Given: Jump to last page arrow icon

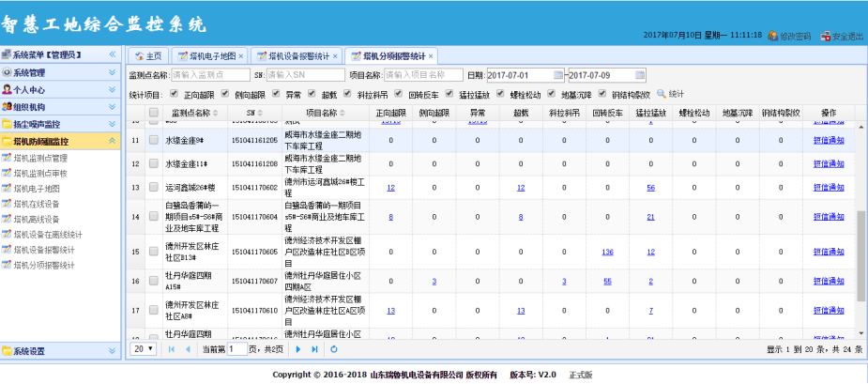Looking at the screenshot, I should tap(315, 349).
